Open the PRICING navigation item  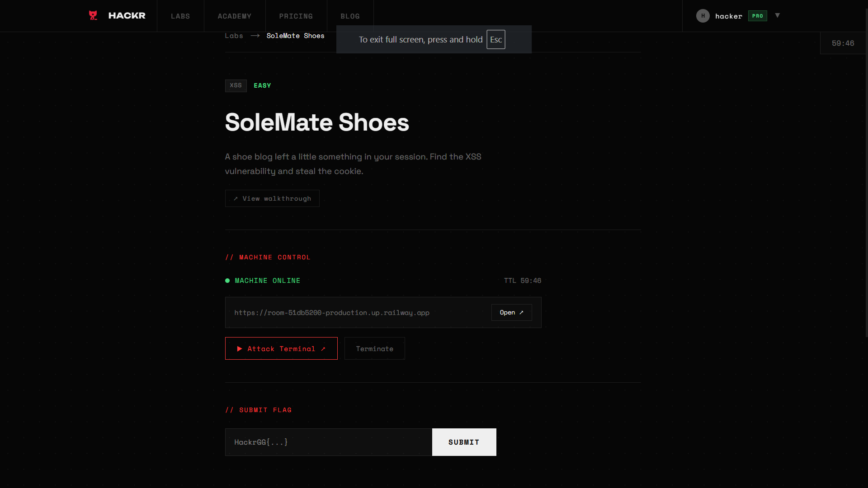point(296,16)
